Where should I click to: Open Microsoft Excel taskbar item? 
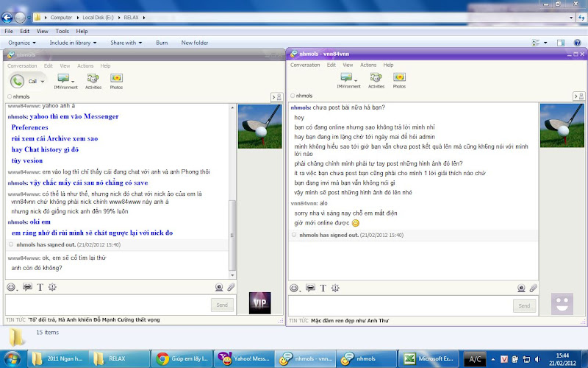429,358
